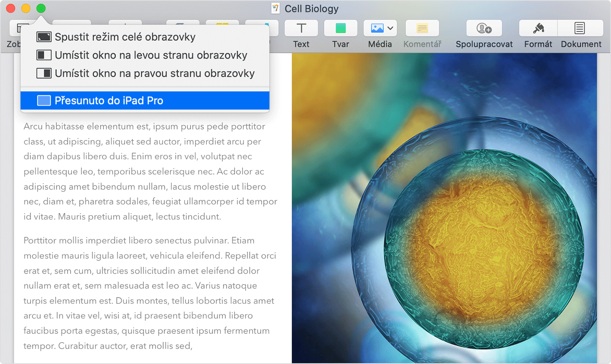Select Umístit okno na levou stranu obrazovky
611x364 pixels.
pos(151,55)
